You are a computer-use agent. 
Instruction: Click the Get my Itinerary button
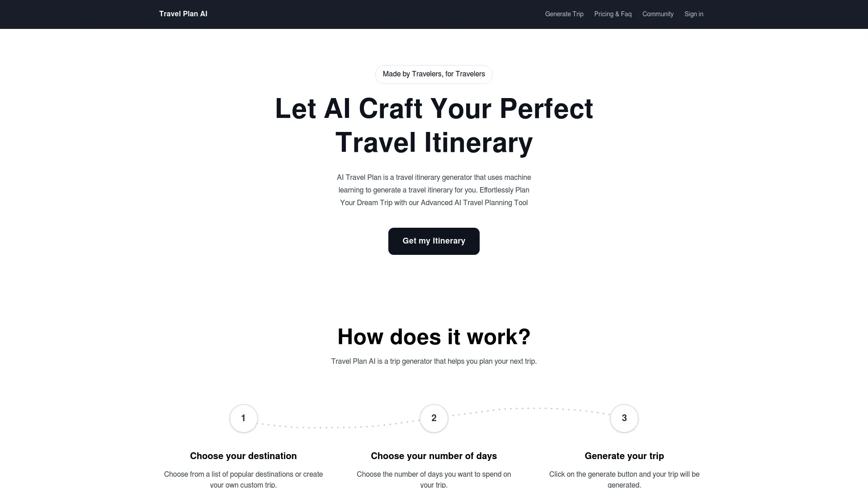(434, 241)
